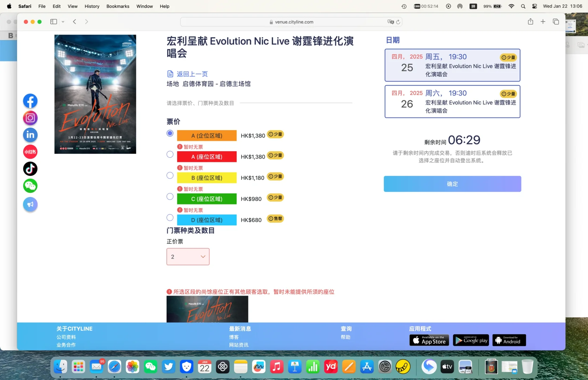Open Photos app in the Dock
The height and width of the screenshot is (380, 588).
pos(133,367)
